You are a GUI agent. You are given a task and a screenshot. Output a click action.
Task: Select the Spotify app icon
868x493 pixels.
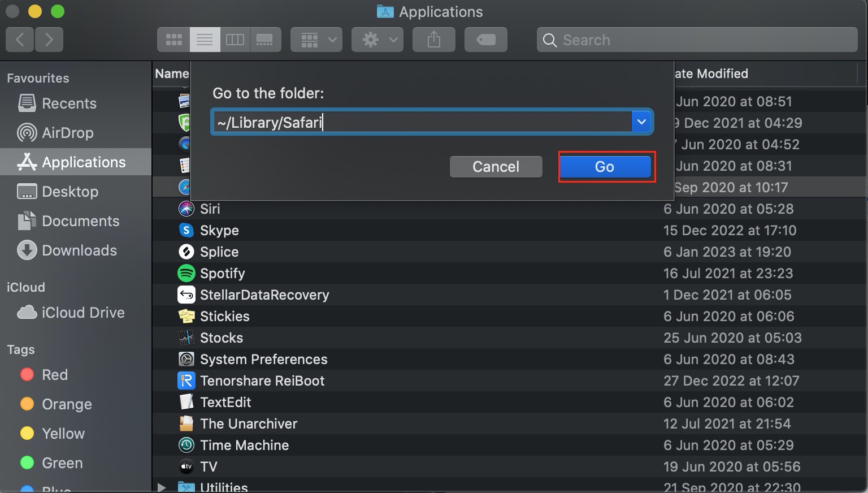pyautogui.click(x=186, y=273)
